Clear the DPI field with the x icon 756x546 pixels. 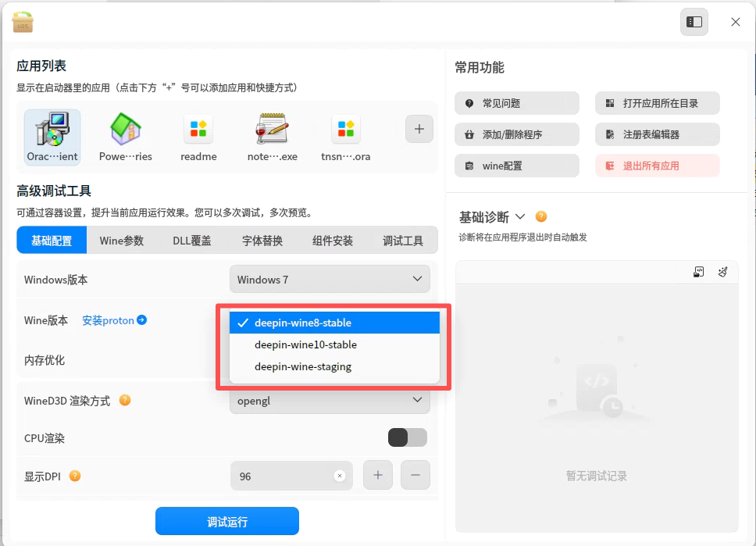(x=340, y=476)
